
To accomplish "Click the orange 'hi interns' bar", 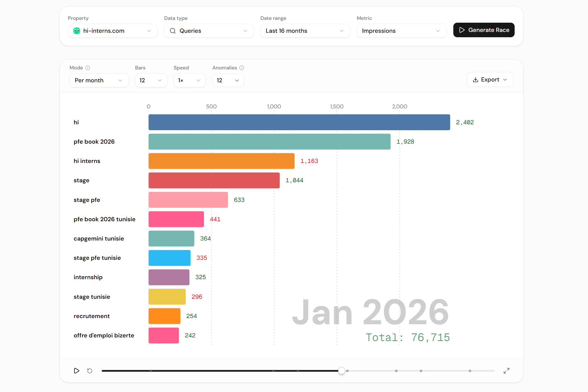I will (x=221, y=161).
